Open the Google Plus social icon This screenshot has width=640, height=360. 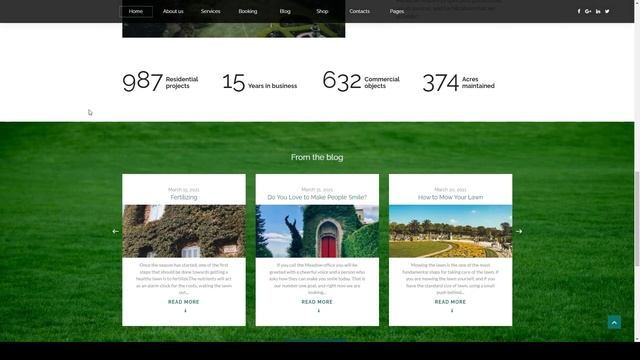pos(588,11)
